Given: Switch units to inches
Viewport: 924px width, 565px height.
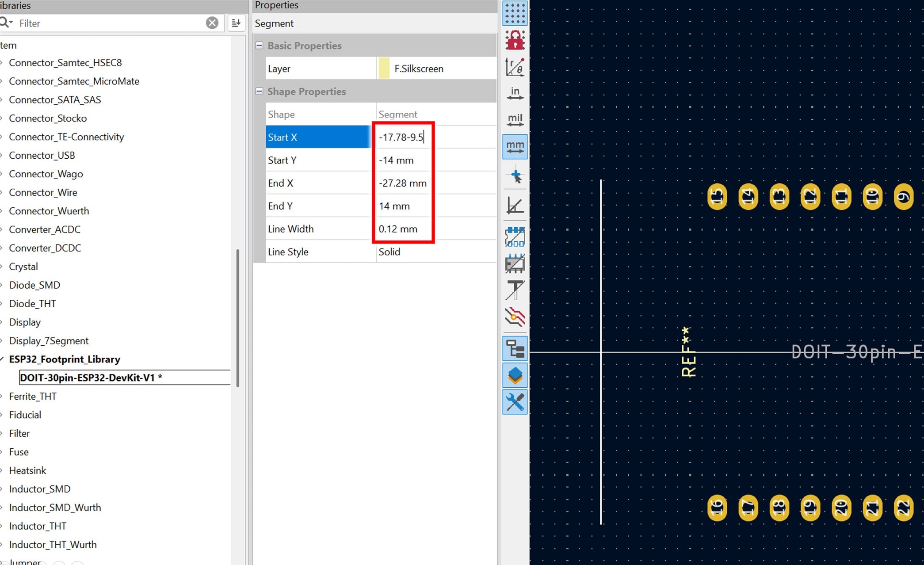Looking at the screenshot, I should click(x=515, y=93).
